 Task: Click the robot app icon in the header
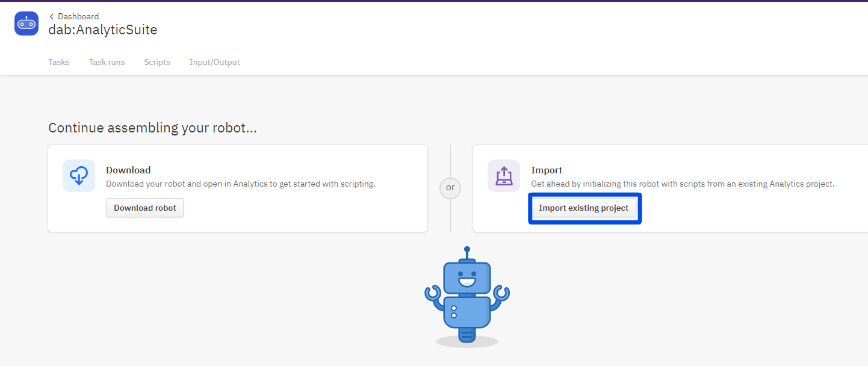click(26, 23)
